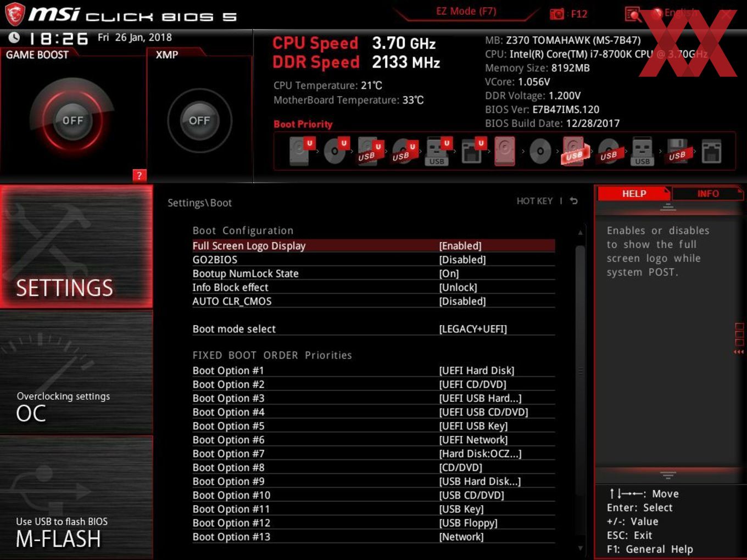Click the red question mark under Game Boost
Viewport: 747px width, 560px height.
click(x=139, y=175)
